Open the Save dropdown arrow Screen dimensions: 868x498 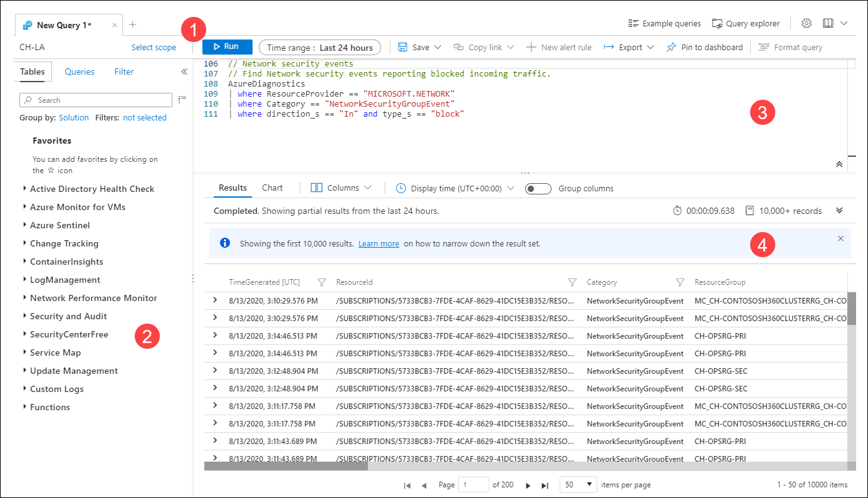pos(437,47)
